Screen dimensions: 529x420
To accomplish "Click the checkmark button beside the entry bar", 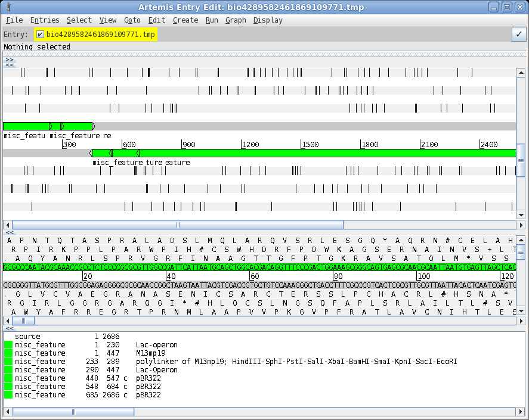I will (518, 35).
